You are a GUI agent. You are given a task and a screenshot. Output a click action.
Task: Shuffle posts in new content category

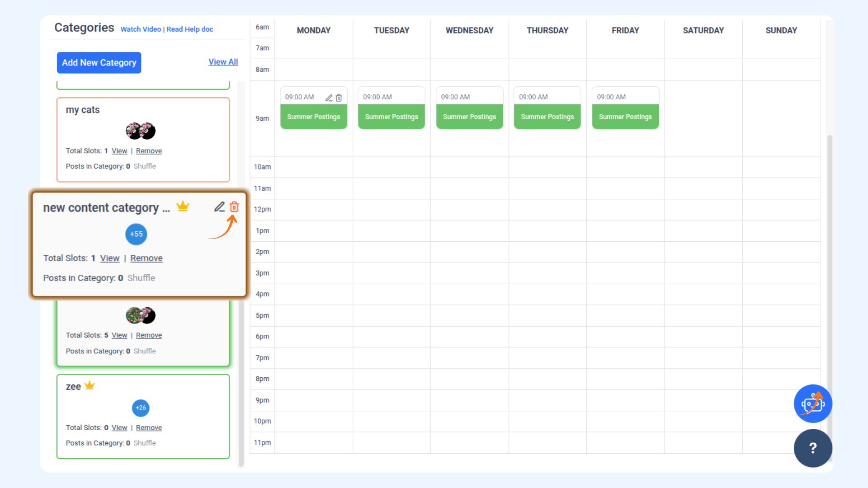pos(141,278)
